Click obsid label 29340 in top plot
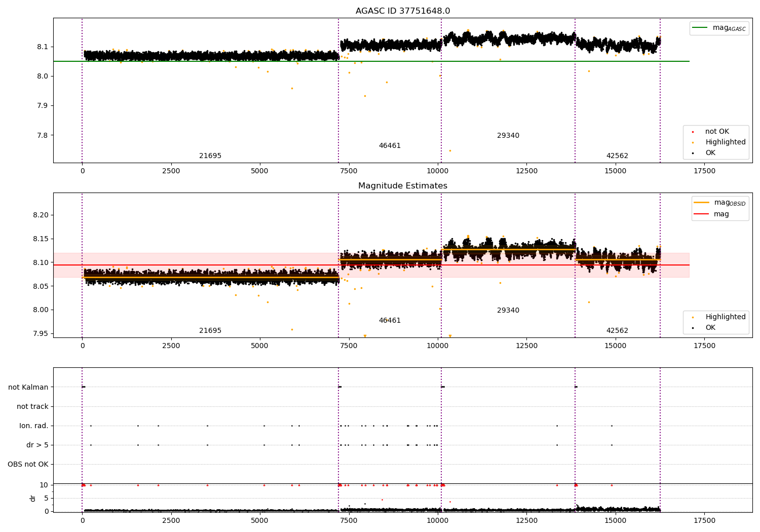The width and height of the screenshot is (760, 532). pyautogui.click(x=508, y=136)
